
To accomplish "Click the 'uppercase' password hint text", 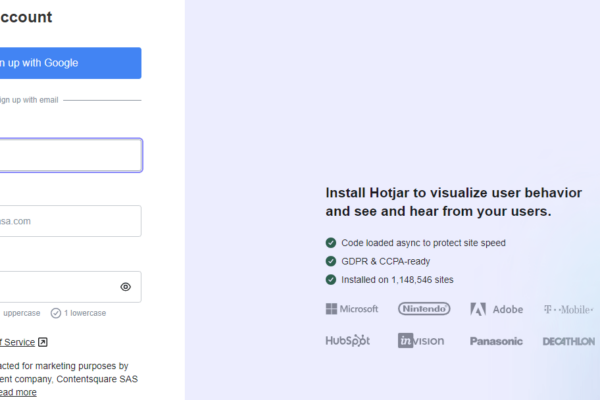I will click(22, 313).
